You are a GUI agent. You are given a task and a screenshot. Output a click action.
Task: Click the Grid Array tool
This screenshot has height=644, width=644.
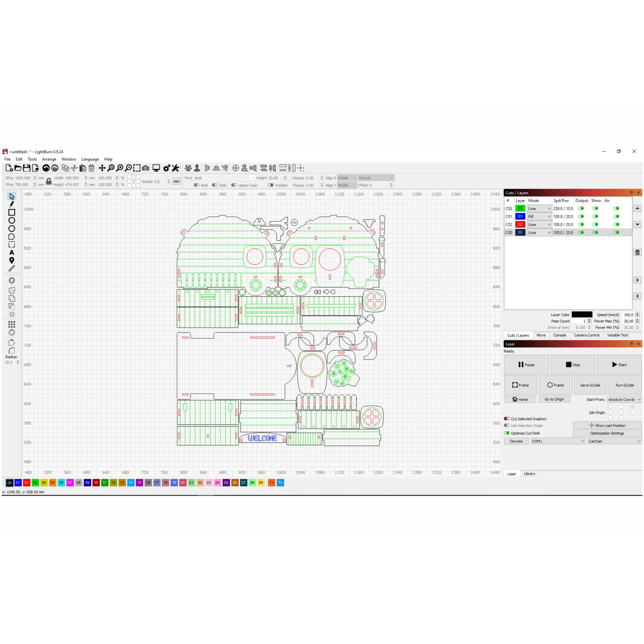[x=12, y=324]
